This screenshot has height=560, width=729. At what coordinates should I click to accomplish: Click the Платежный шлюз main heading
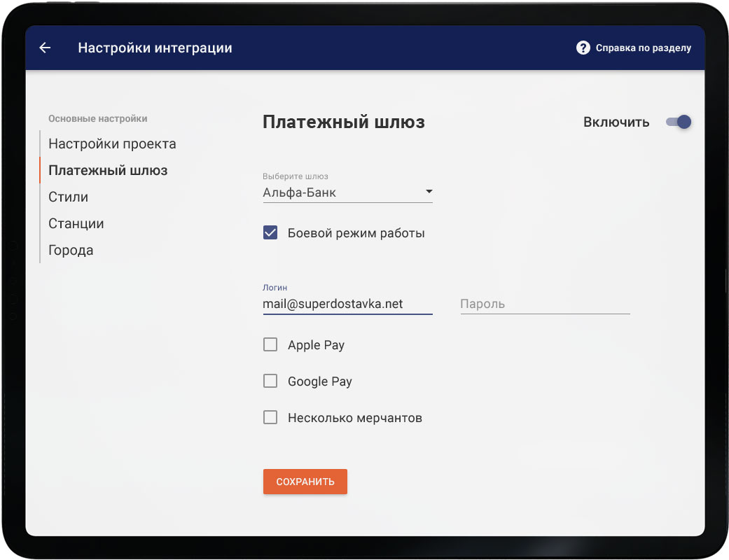344,122
